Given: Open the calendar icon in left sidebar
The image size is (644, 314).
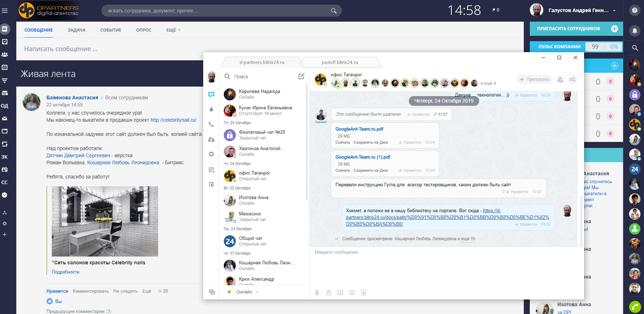Looking at the screenshot, I should pyautogui.click(x=5, y=67).
